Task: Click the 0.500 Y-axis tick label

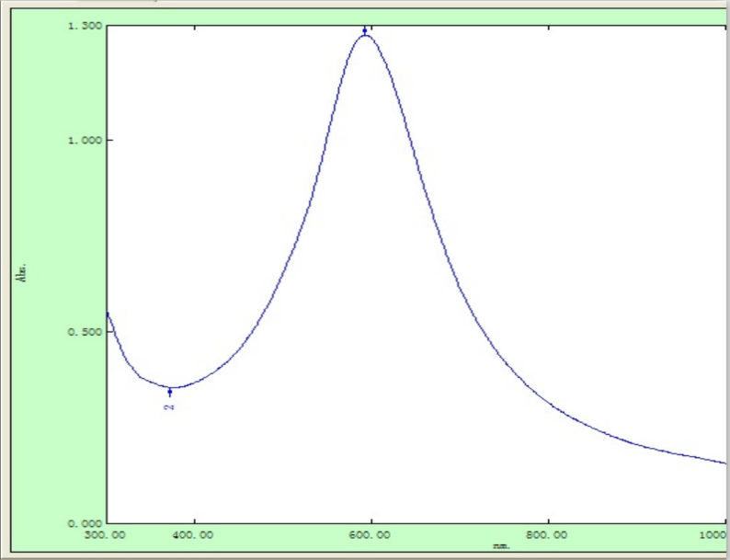Action: pos(84,331)
